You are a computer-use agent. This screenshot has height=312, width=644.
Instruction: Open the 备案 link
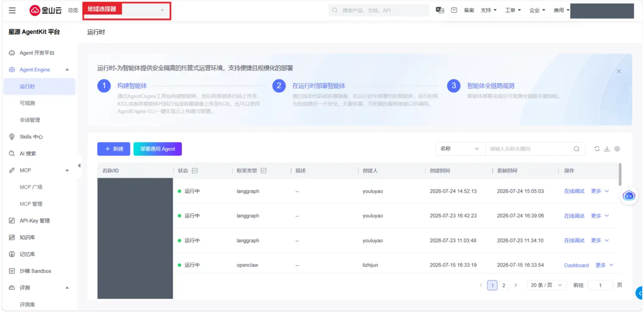tap(469, 10)
